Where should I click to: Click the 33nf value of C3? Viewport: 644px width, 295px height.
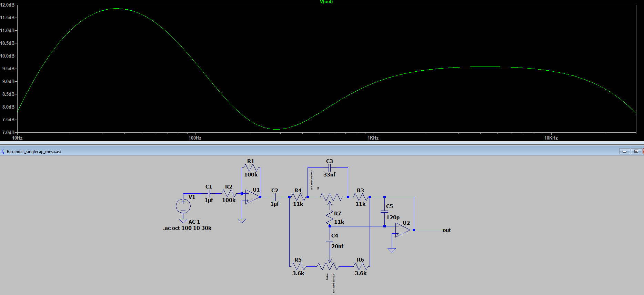pyautogui.click(x=329, y=175)
